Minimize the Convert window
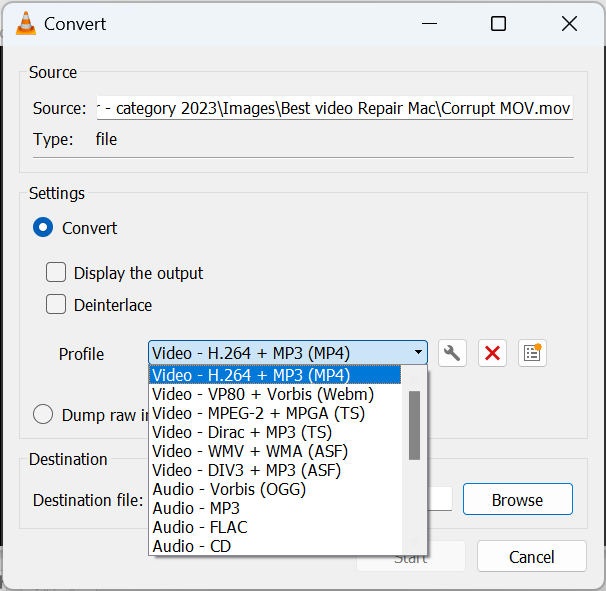The image size is (606, 591). point(429,24)
